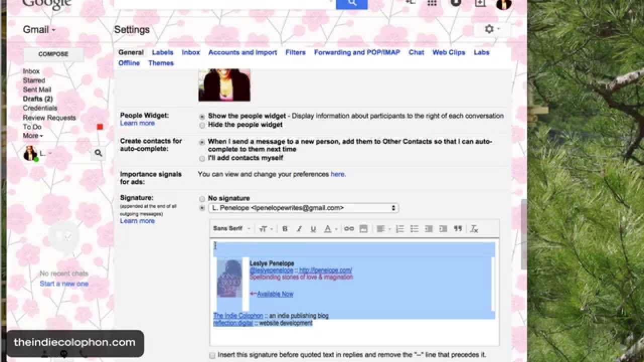Open the Forwarding and POP/IMAP tab
The width and height of the screenshot is (644, 362).
point(357,52)
